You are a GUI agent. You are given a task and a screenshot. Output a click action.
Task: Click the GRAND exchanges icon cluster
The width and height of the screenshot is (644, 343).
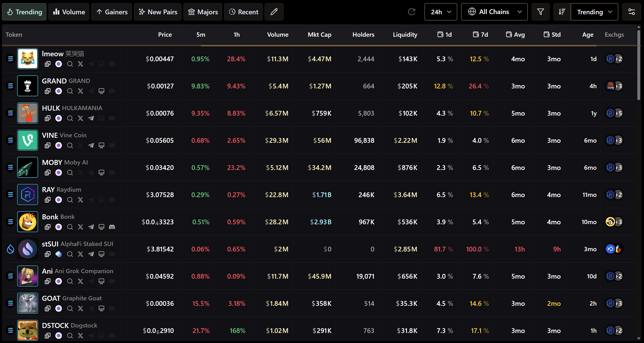click(614, 86)
